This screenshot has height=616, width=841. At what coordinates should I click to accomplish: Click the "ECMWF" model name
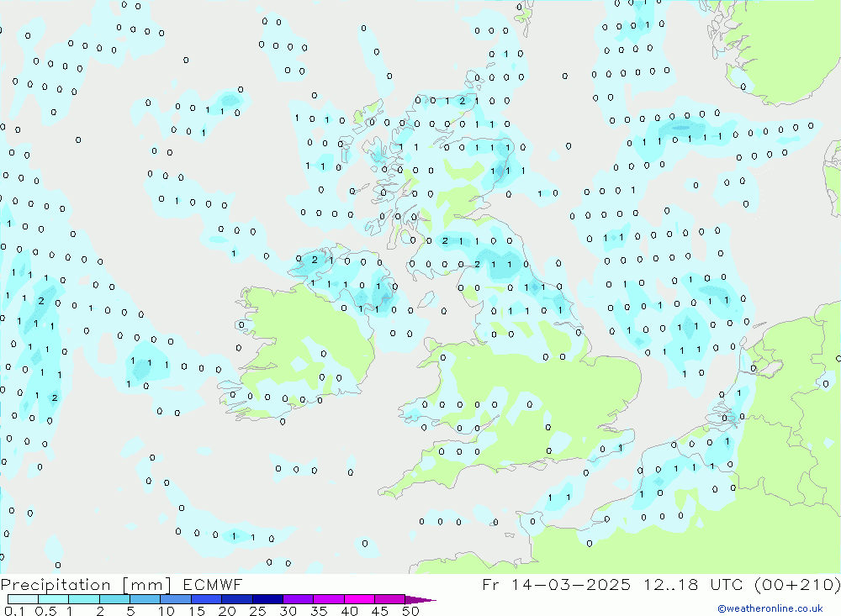point(213,584)
